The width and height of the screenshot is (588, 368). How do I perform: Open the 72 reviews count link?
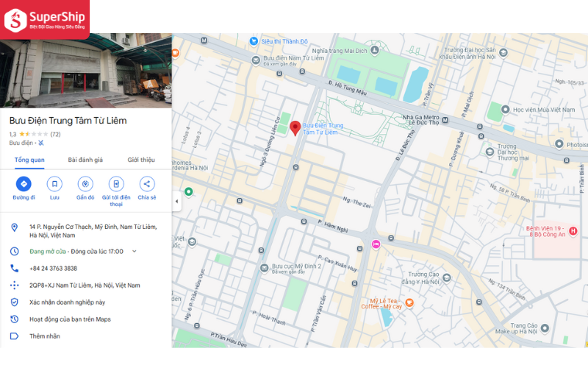tap(56, 134)
